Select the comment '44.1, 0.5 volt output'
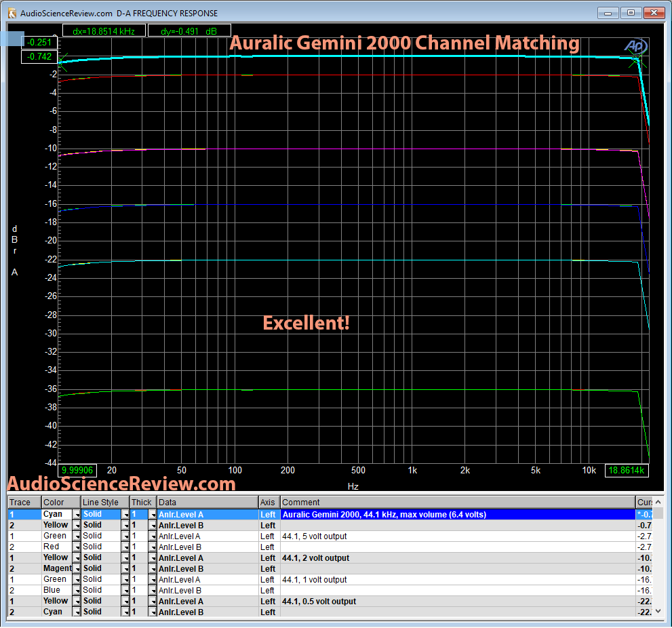Screen dimensions: 672x628 tap(319, 602)
